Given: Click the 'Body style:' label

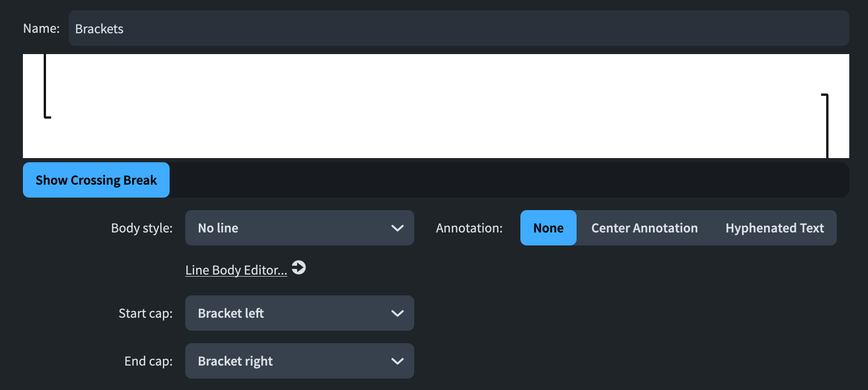Looking at the screenshot, I should [x=142, y=228].
